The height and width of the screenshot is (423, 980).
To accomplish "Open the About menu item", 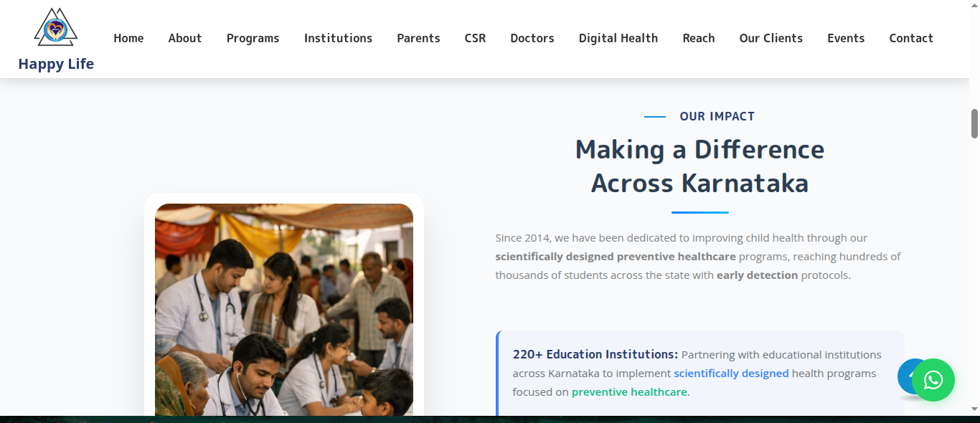I will point(185,39).
